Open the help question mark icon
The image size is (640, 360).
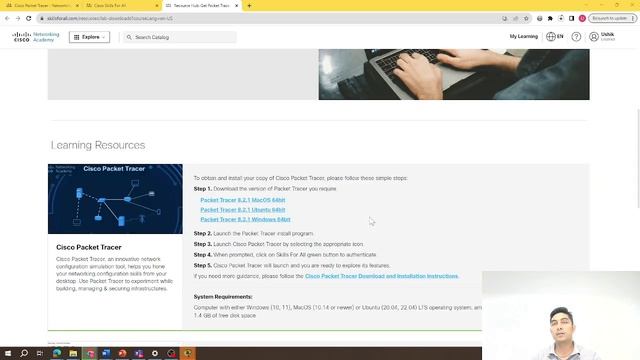(x=576, y=37)
